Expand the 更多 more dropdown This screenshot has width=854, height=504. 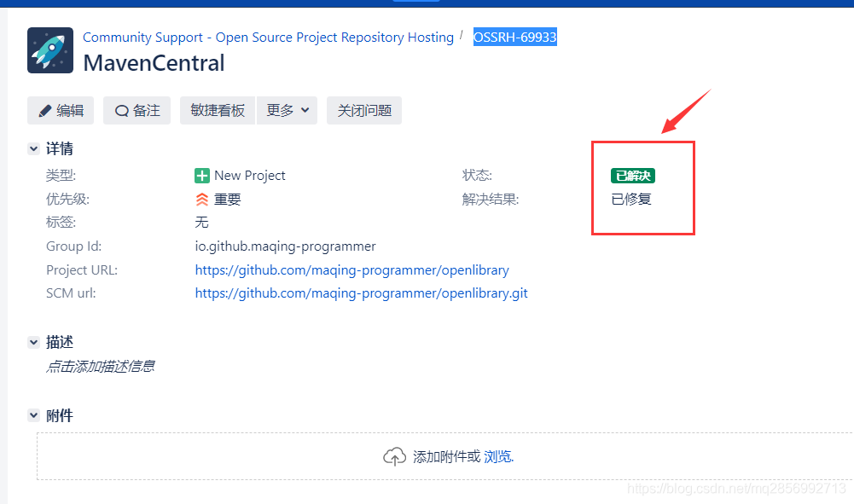[287, 111]
